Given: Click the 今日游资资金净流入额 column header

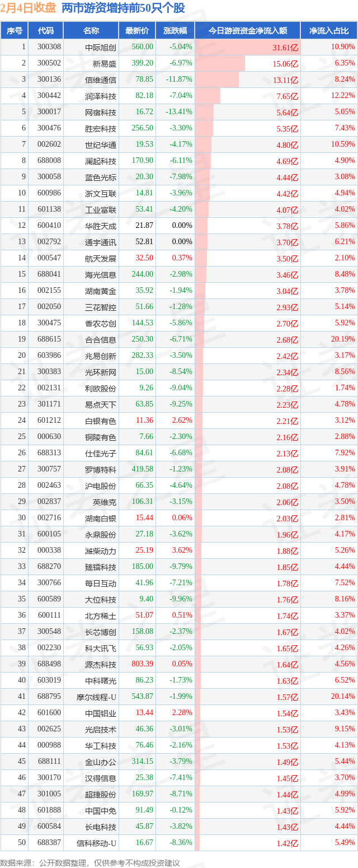Looking at the screenshot, I should pos(248,31).
